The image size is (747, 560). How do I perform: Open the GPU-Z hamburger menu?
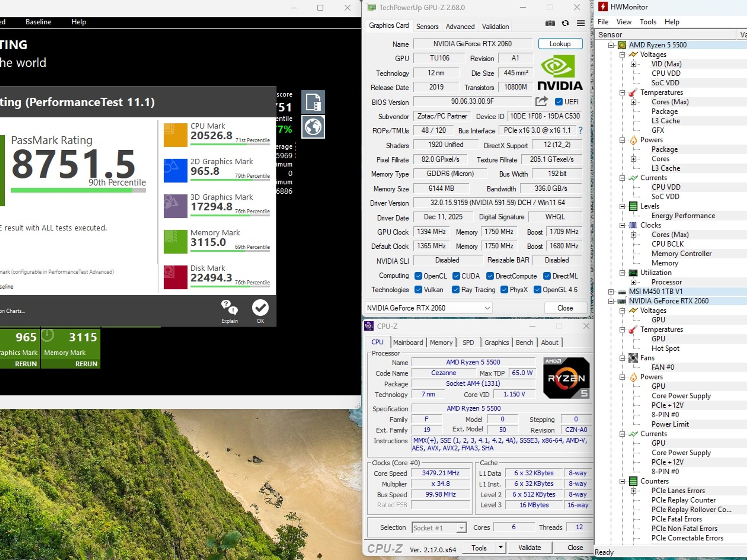pos(581,23)
